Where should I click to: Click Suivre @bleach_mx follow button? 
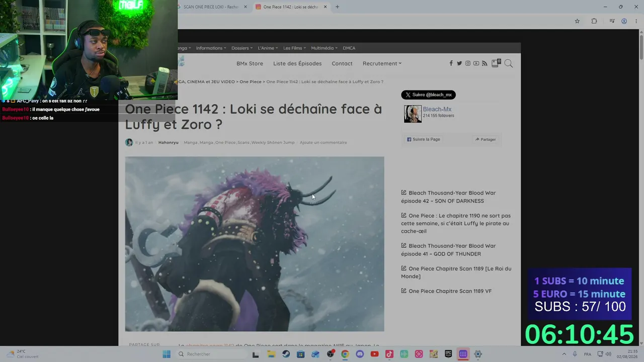coord(428,95)
